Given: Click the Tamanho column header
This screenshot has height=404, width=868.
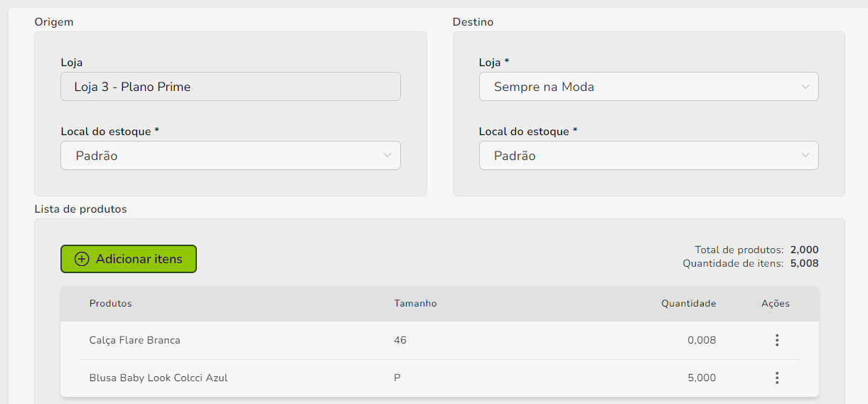Looking at the screenshot, I should pos(415,303).
